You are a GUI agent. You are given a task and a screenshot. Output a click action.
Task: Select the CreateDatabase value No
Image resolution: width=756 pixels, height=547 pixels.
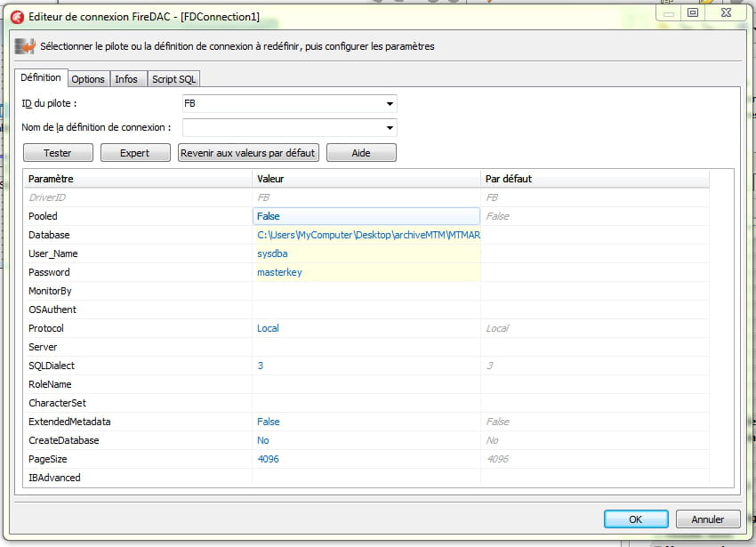[x=366, y=440]
